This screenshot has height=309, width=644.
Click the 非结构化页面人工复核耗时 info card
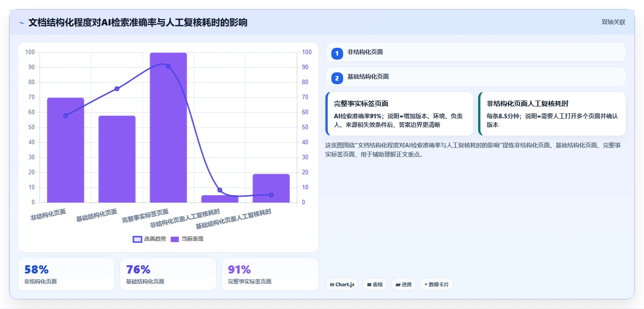click(552, 114)
